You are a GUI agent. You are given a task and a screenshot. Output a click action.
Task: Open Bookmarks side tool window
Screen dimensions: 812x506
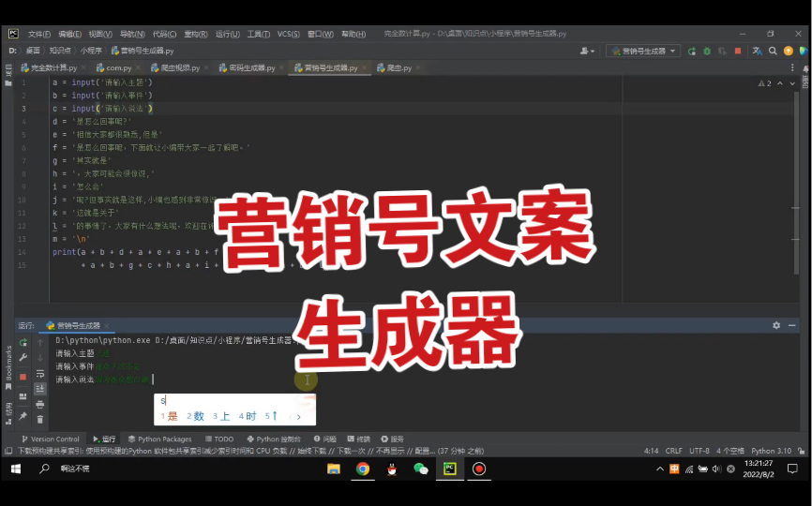click(x=8, y=367)
